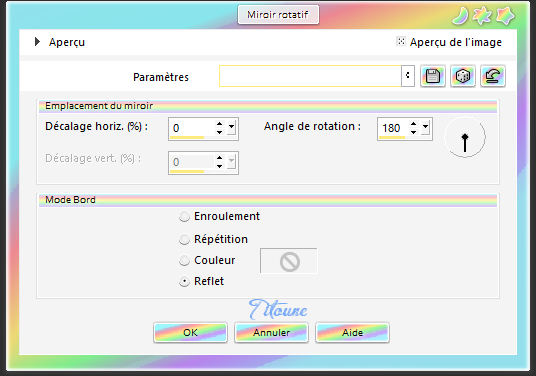
Task: Increase Décalage horiz. with up arrow
Action: coord(219,124)
